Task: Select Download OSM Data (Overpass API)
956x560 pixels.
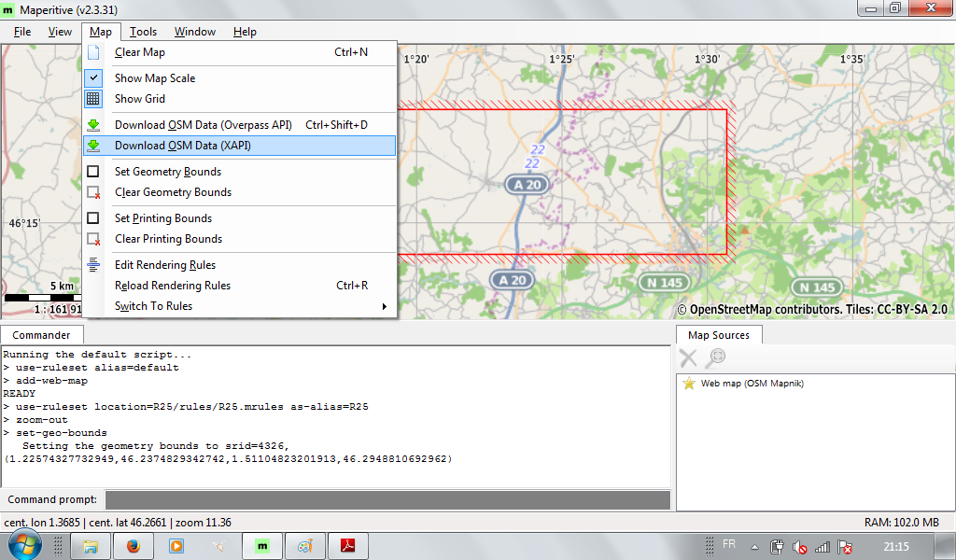Action: click(240, 125)
